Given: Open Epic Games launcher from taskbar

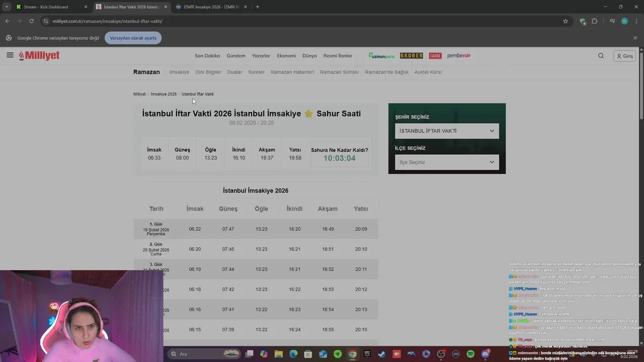Looking at the screenshot, I should click(367, 354).
